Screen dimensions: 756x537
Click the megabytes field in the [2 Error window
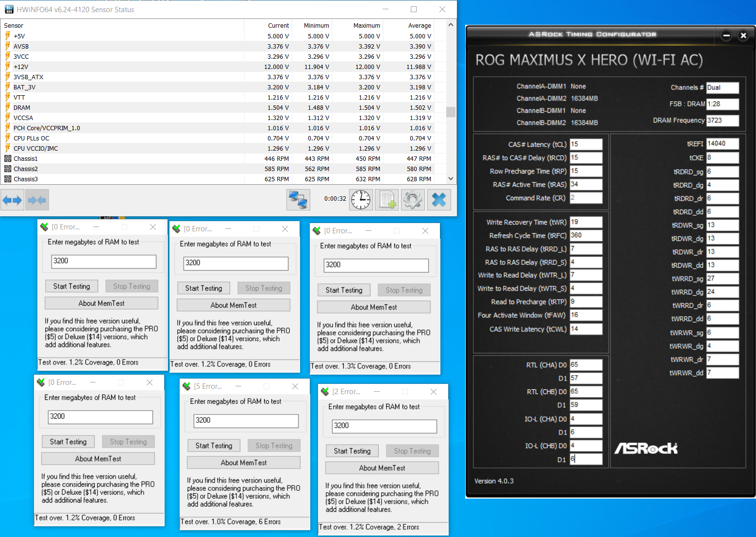point(384,426)
